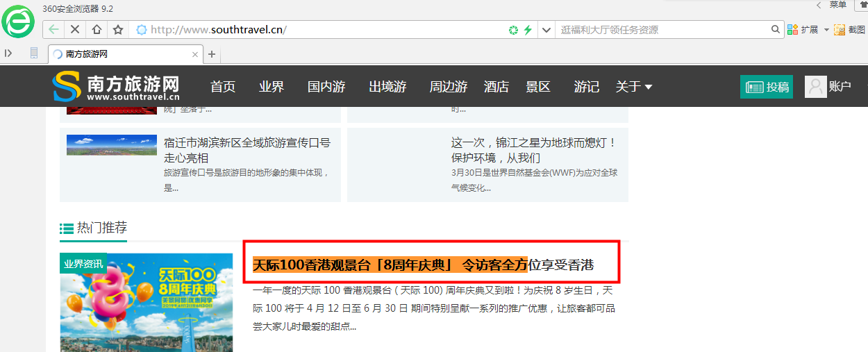
Task: Open 宿迁市湖滨新区全域旅游 article link
Action: (x=247, y=151)
